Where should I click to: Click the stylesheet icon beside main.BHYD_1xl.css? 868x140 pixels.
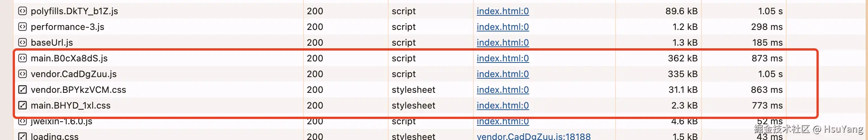(23, 105)
